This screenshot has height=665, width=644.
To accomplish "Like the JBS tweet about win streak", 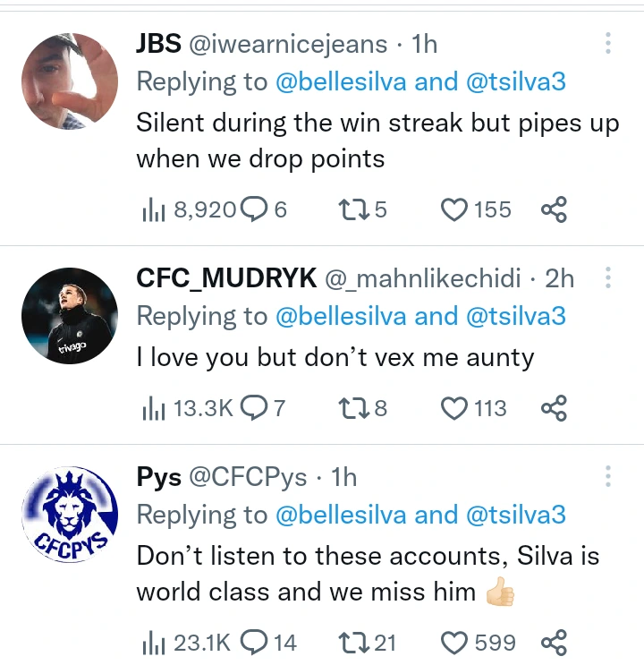I will 456,210.
